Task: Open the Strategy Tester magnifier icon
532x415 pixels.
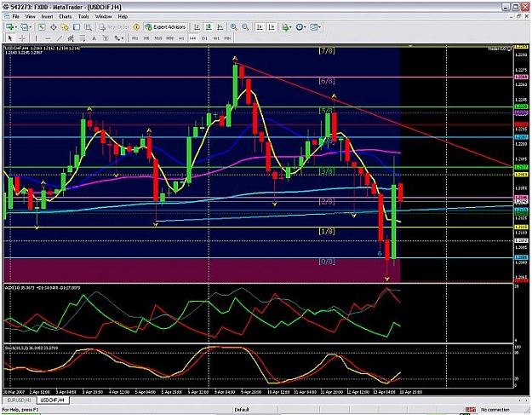Action: coord(89,27)
